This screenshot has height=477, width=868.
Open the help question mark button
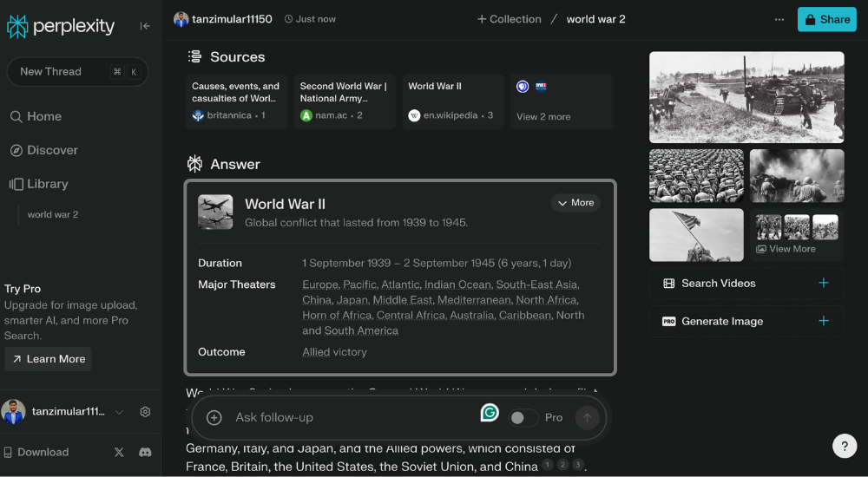(845, 446)
